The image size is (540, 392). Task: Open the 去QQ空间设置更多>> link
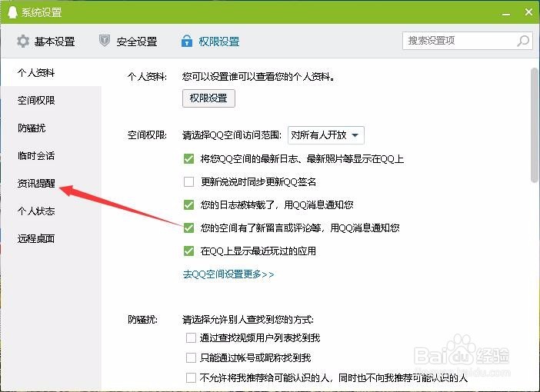click(x=228, y=274)
